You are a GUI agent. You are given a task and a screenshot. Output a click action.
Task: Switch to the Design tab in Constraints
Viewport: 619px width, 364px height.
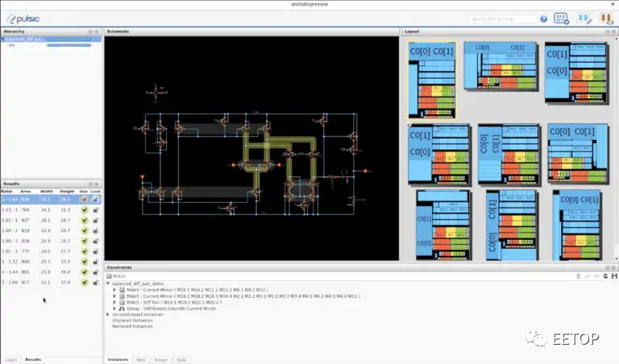(x=160, y=360)
